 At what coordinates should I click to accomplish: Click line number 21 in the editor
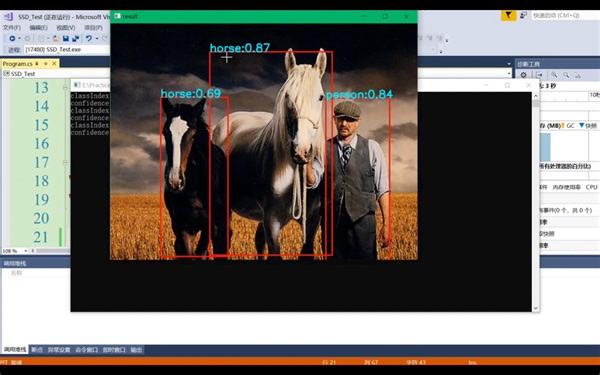(x=41, y=237)
